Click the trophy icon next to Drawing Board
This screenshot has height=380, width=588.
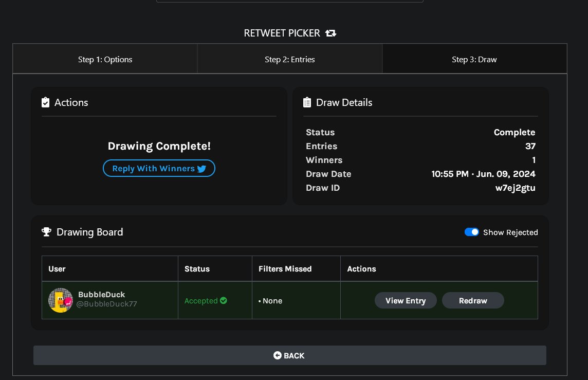46,232
